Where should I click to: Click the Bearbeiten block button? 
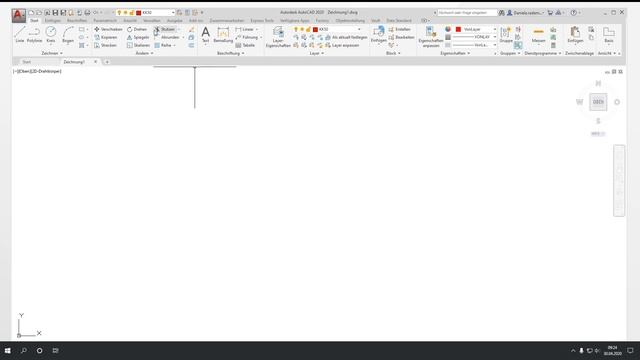401,37
